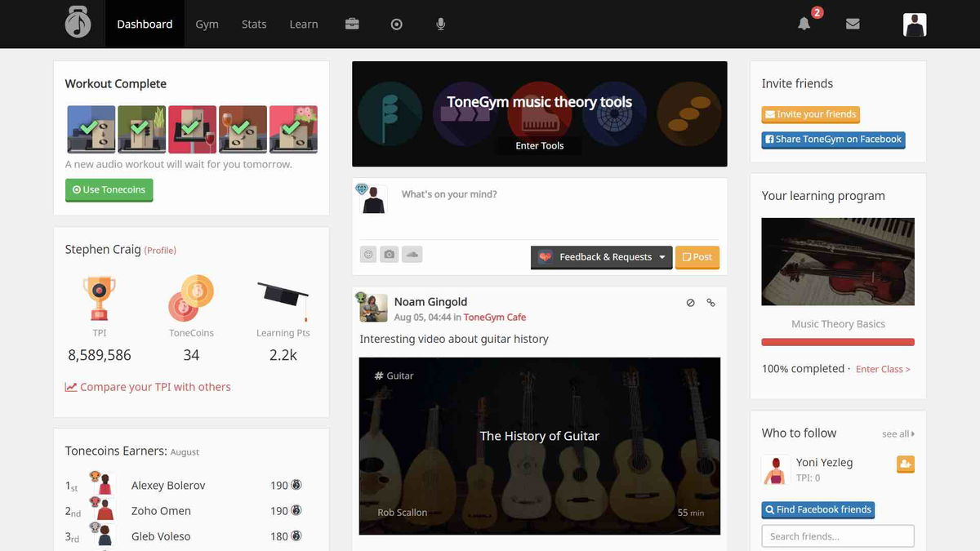Click the Use Tonecoins button
Image resolution: width=980 pixels, height=551 pixels.
(109, 190)
